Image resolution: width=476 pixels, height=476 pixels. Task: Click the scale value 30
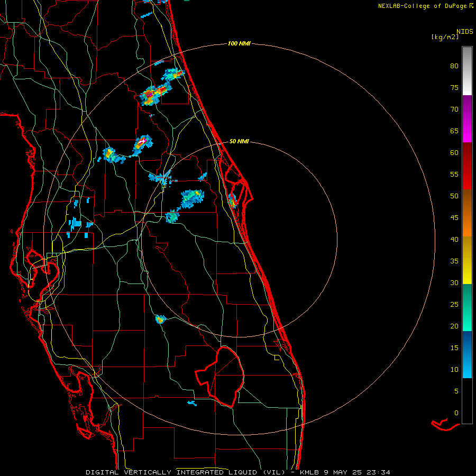pos(454,283)
